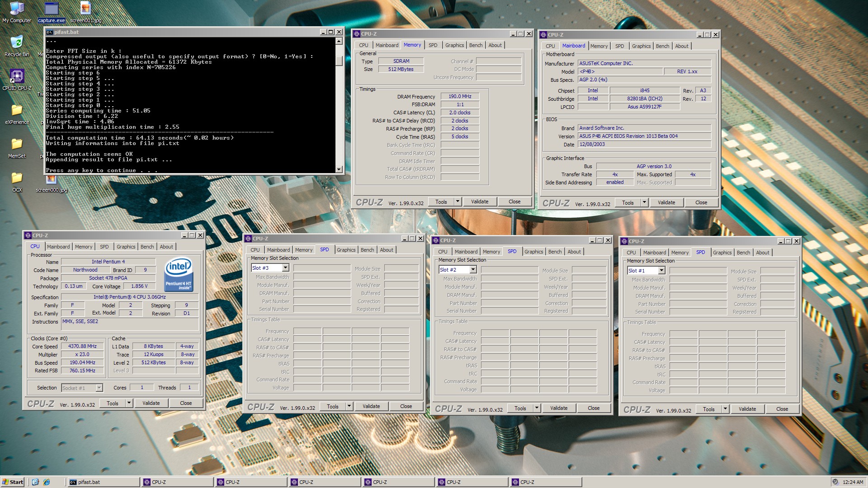Click the Intel Pentium 4 HT logo

coord(179,274)
